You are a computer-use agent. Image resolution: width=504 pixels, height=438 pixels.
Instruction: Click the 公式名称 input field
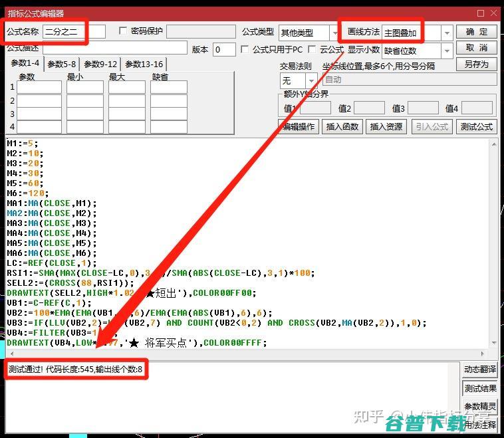74,32
